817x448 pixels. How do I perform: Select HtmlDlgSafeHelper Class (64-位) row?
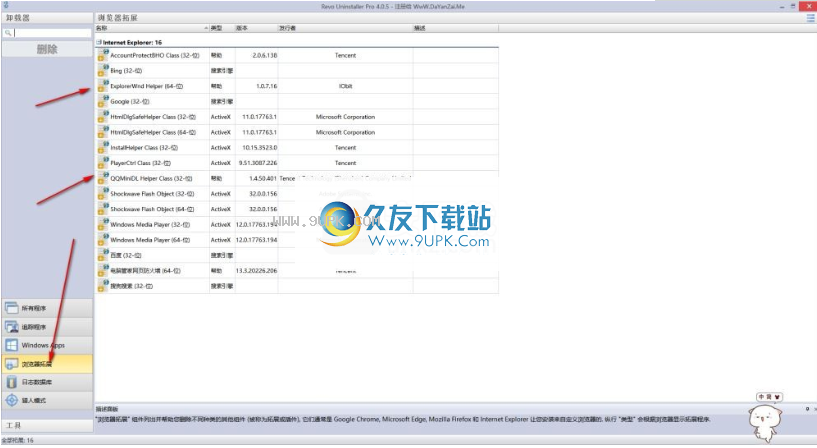(x=297, y=132)
